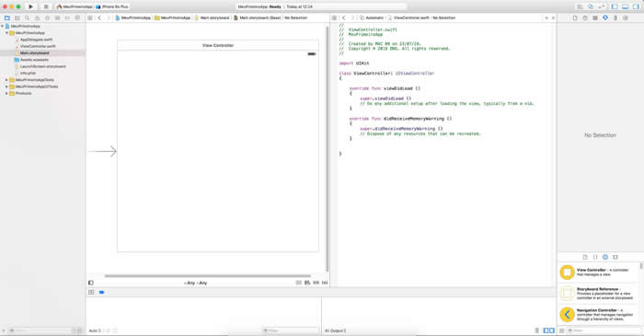The width and height of the screenshot is (644, 336).
Task: Toggle the Utilities pane visibility
Action: (x=636, y=6)
